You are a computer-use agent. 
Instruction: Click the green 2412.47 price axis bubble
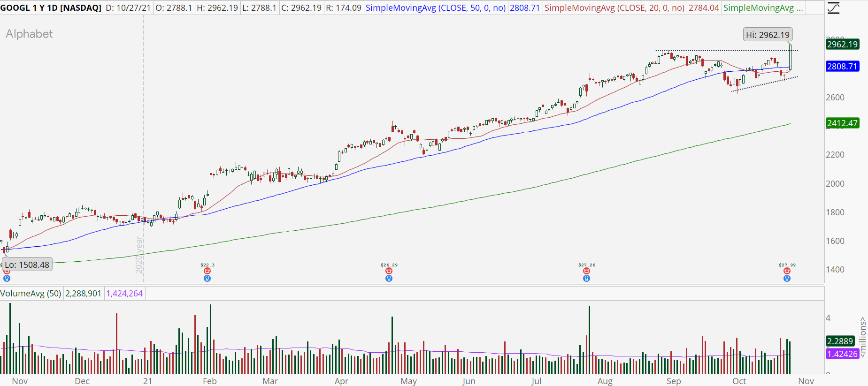[x=843, y=123]
